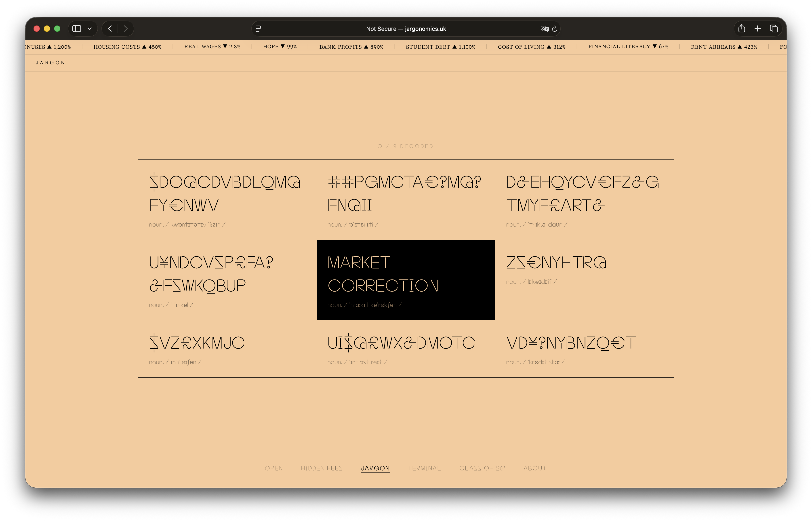Screen dimensions: 812x521
Task: Open the page reader menu icon
Action: click(258, 29)
